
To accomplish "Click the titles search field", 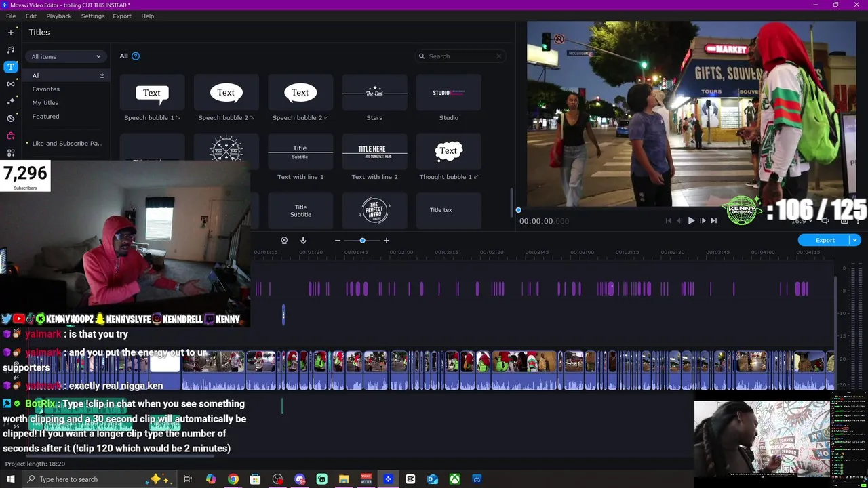I will [x=461, y=56].
